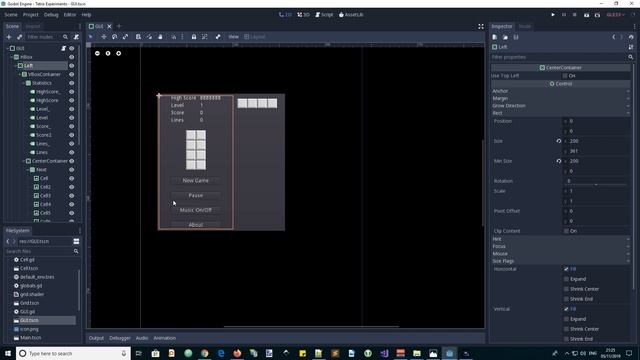Switch to 3D workspace
Viewport: 640px width, 360px height.
303,15
